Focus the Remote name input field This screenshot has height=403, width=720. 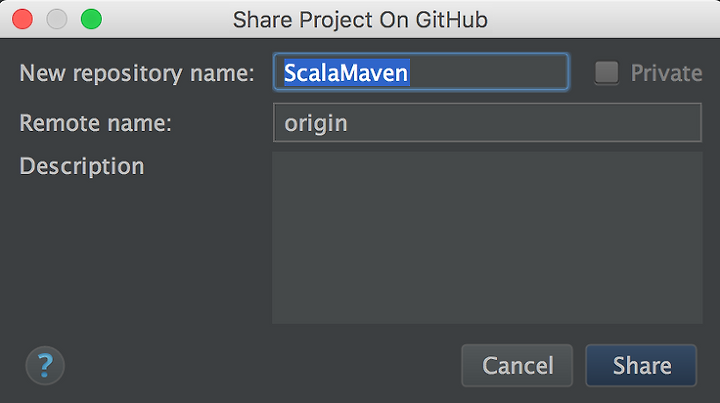tap(487, 123)
